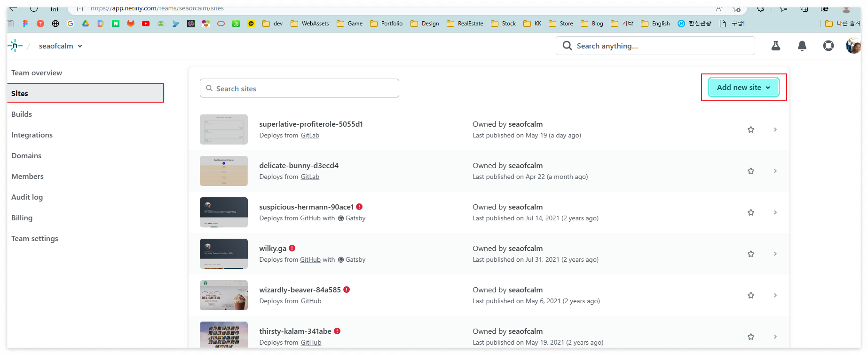Open the 한진관광 bookmark
The image size is (868, 355).
[694, 24]
